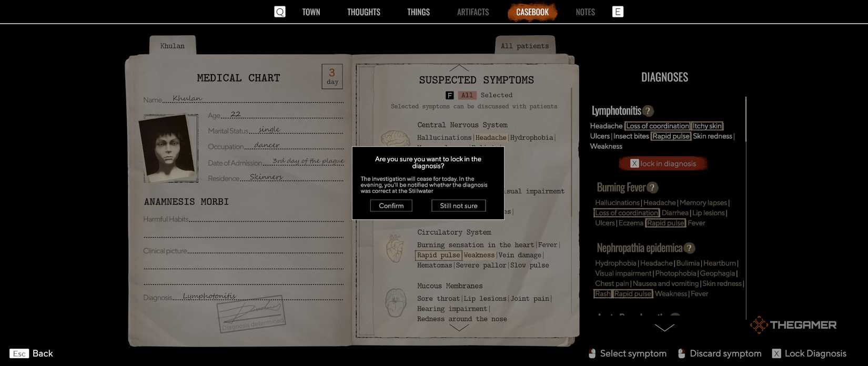Switch symptom filter to All
The width and height of the screenshot is (868, 366).
click(x=467, y=95)
